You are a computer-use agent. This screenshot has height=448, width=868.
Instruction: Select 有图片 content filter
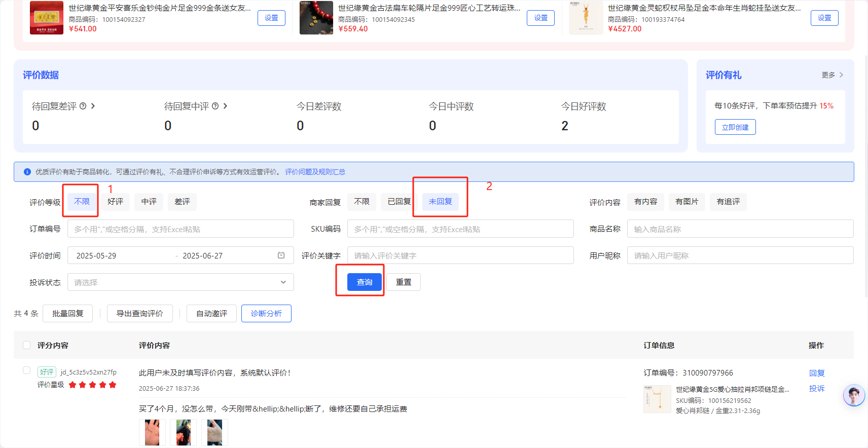point(686,202)
